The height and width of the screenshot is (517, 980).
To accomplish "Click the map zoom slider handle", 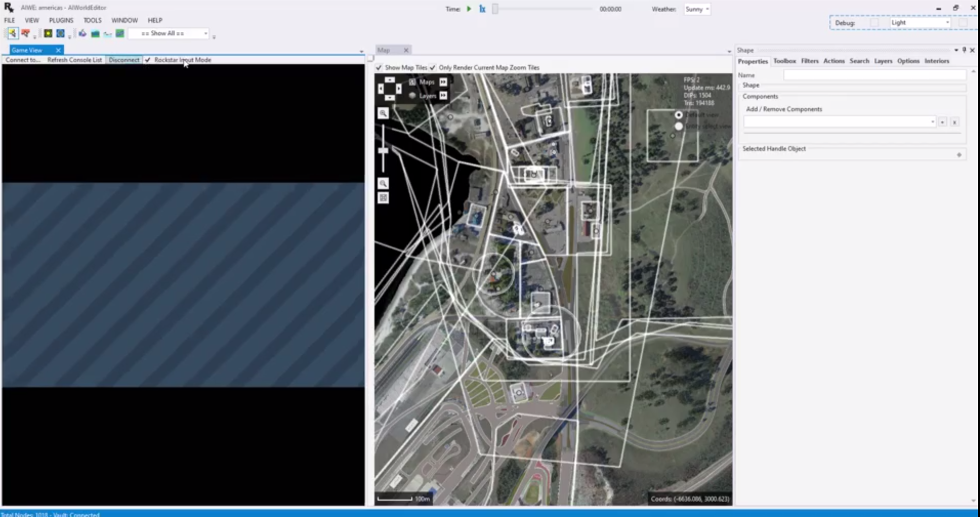I will (383, 151).
